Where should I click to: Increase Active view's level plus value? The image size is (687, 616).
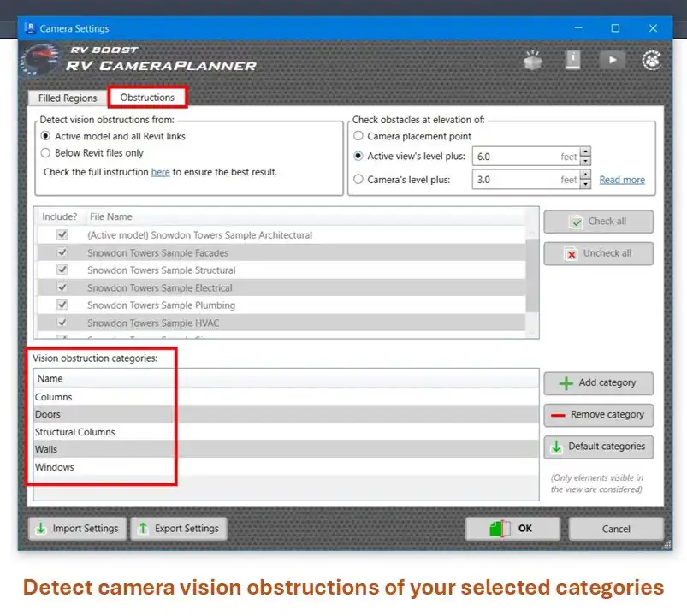pos(585,152)
